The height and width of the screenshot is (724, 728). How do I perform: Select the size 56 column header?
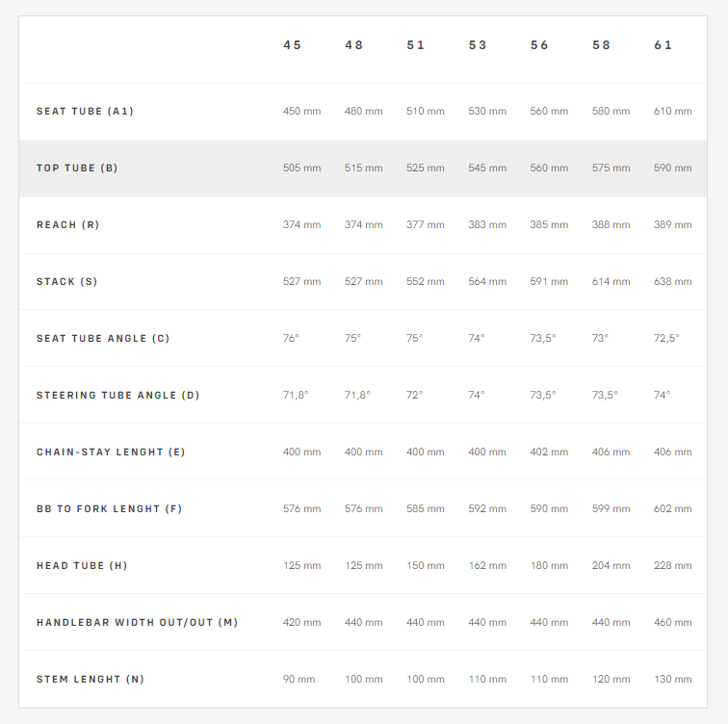pos(539,45)
